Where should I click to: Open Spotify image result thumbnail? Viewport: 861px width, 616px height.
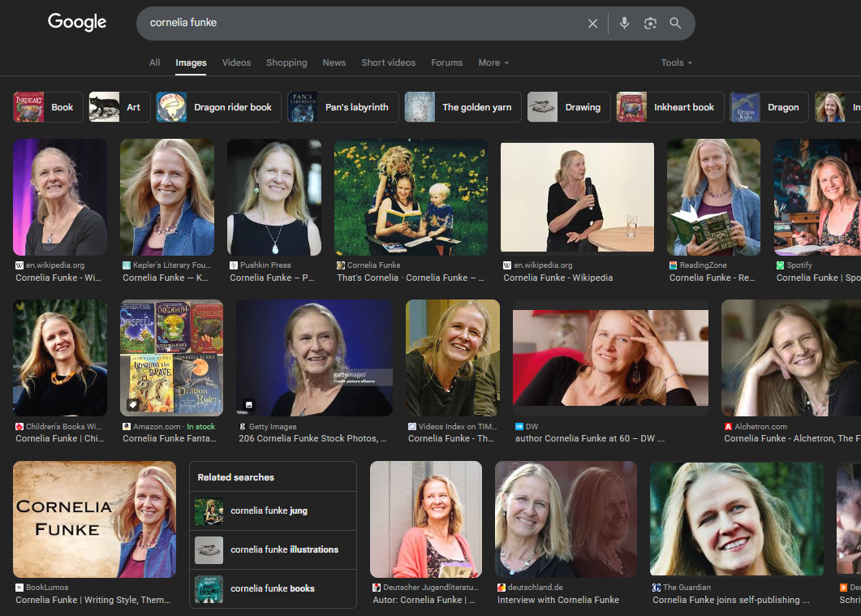(x=818, y=197)
